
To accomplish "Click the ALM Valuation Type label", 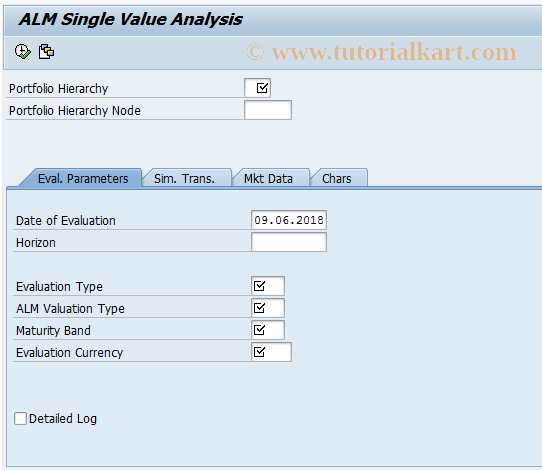I will tap(70, 309).
